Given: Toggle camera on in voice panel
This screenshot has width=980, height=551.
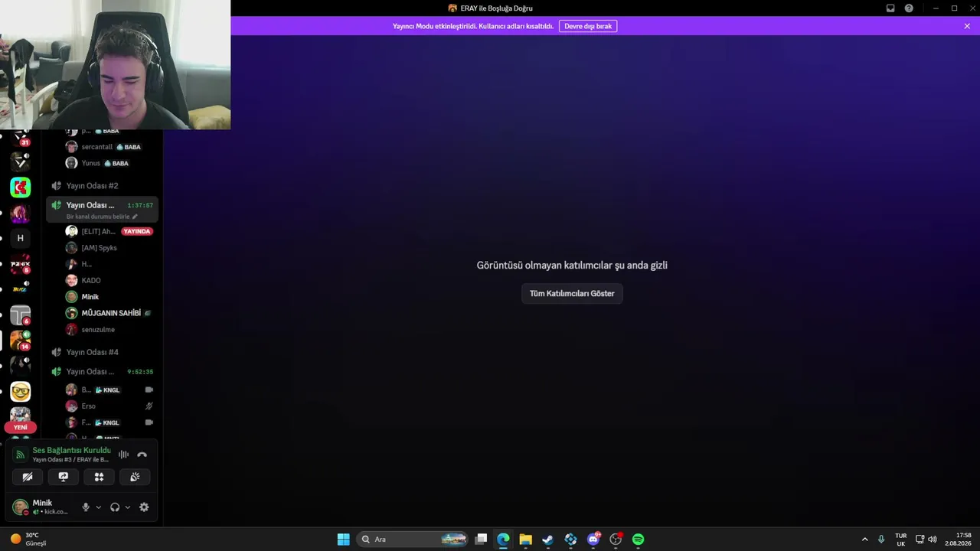Looking at the screenshot, I should pos(28,477).
